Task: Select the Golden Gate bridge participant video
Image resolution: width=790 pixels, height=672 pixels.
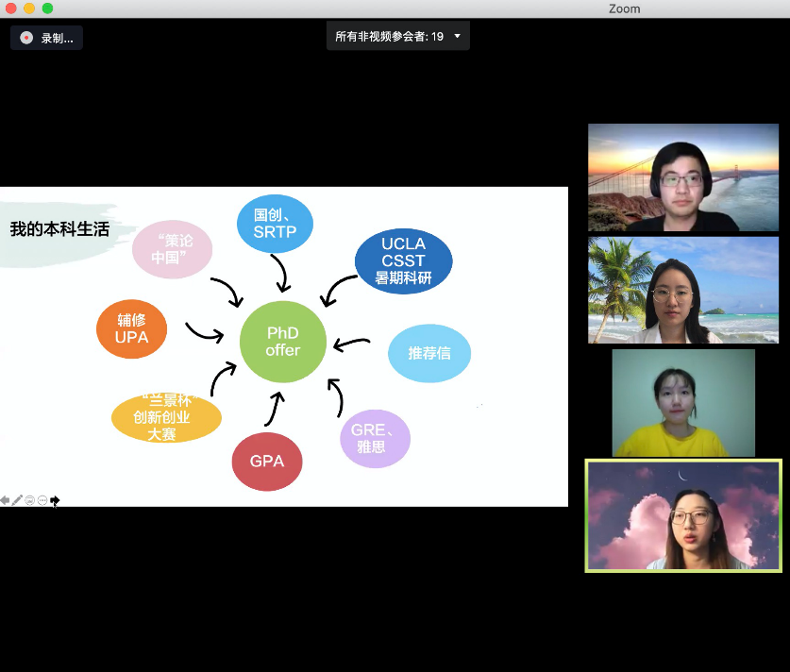Action: [682, 178]
